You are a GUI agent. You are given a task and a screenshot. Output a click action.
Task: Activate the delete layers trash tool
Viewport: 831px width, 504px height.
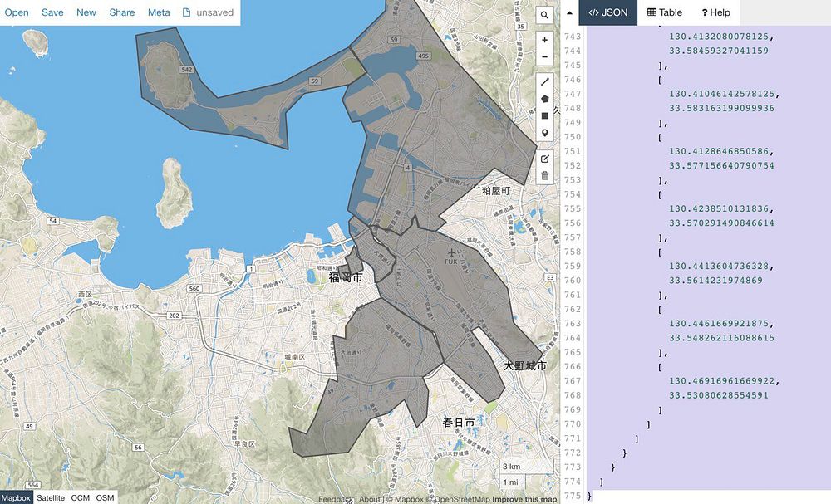click(x=544, y=176)
